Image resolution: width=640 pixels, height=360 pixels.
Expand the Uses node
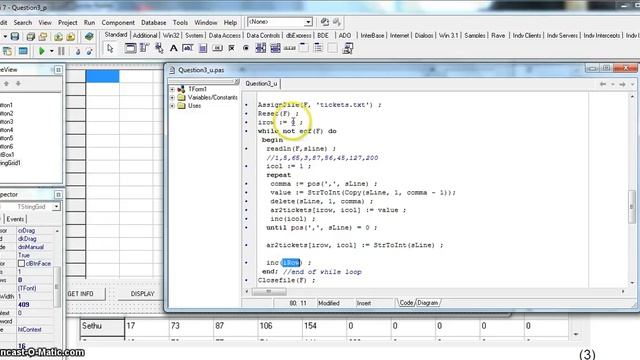click(x=172, y=106)
